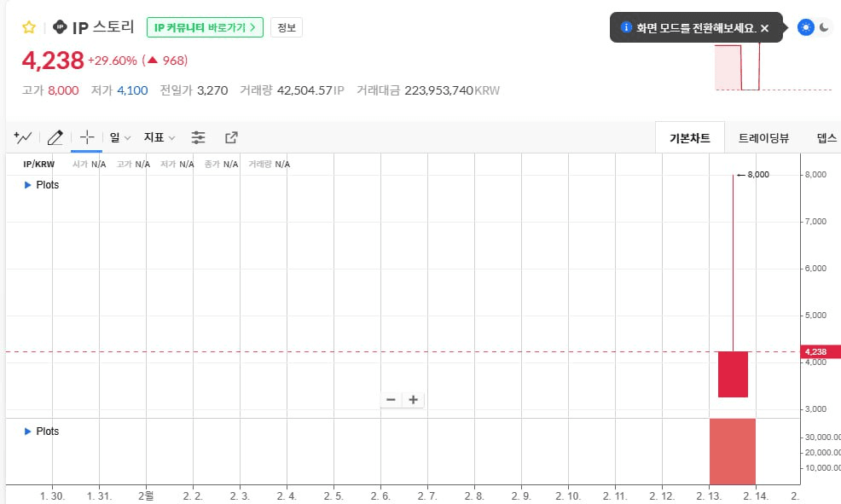The image size is (841, 504).
Task: Open the 일 interval dropdown
Action: click(x=119, y=138)
